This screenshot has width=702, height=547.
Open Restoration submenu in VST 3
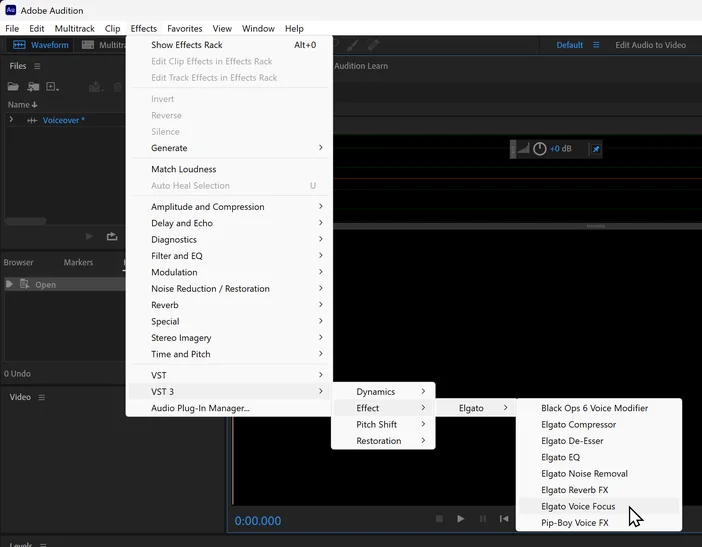tap(383, 441)
